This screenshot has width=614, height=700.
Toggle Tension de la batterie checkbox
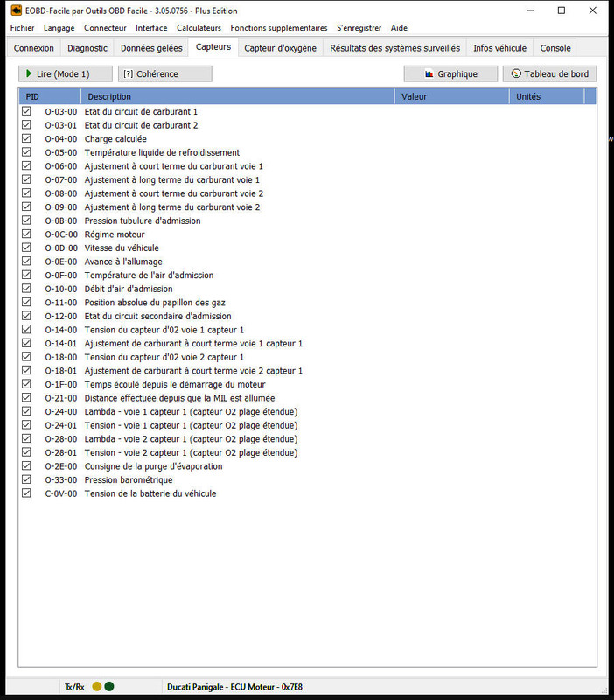click(26, 493)
